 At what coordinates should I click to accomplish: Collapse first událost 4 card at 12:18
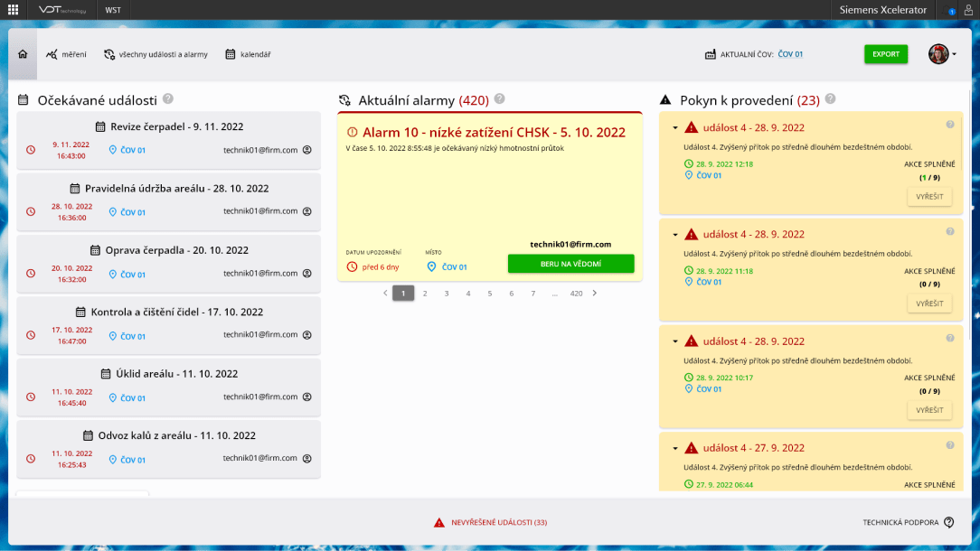click(x=675, y=127)
